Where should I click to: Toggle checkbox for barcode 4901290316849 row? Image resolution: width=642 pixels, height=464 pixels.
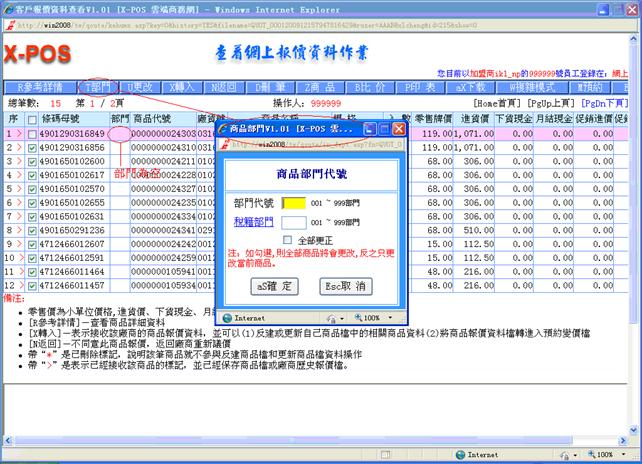click(31, 133)
